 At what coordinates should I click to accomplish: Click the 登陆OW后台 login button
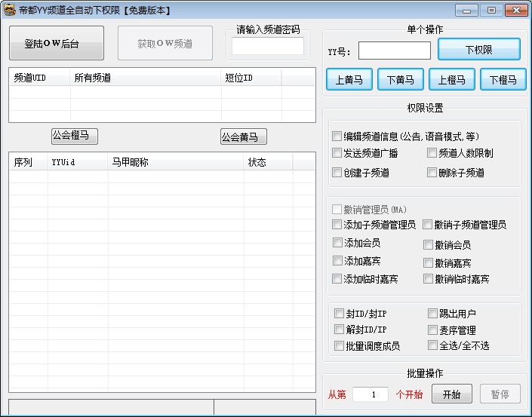point(57,43)
